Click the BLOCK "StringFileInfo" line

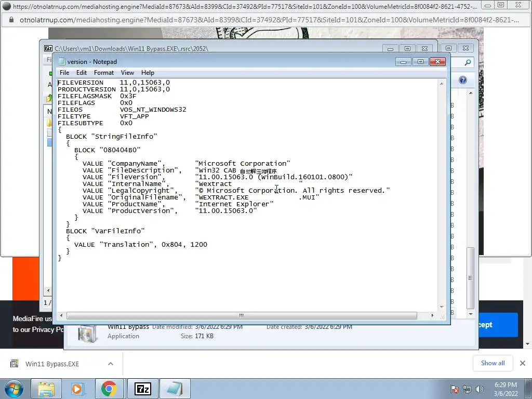coord(112,137)
